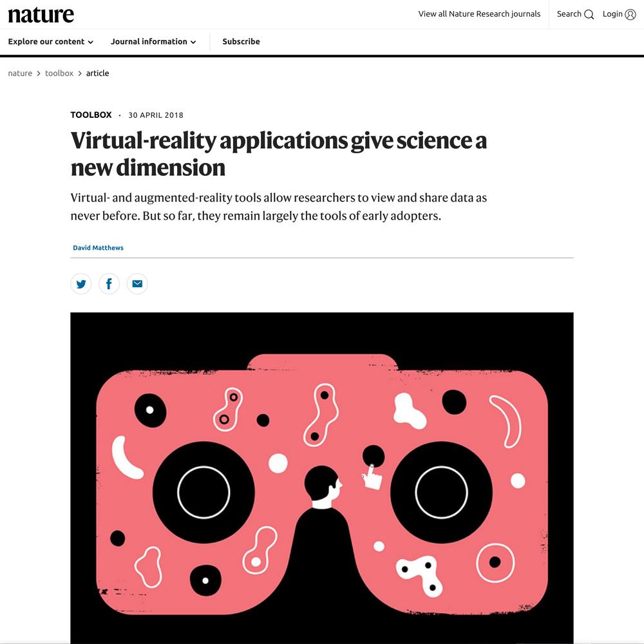The image size is (644, 644).
Task: Click the article subtitle paragraph
Action: [x=278, y=207]
